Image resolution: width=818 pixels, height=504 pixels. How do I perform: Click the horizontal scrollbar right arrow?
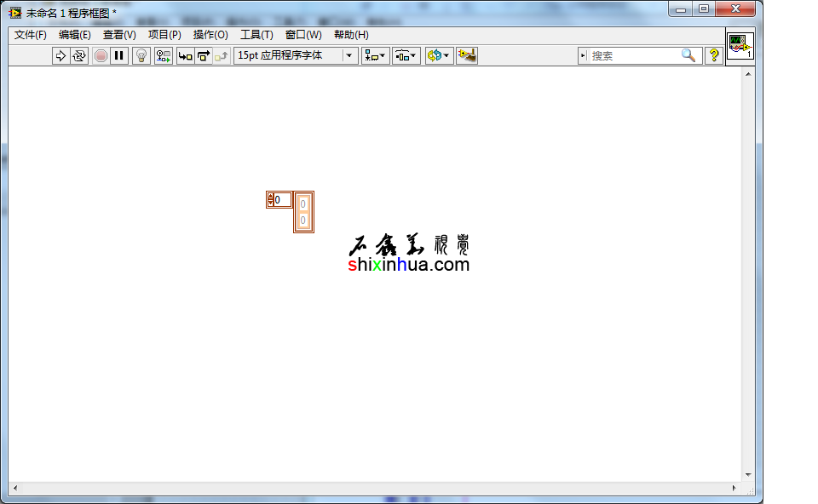tap(734, 488)
